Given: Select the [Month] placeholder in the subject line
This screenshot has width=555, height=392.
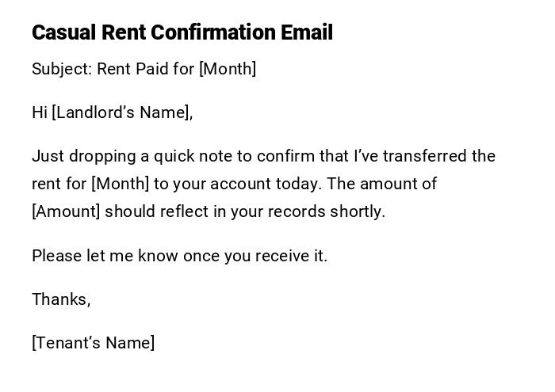Looking at the screenshot, I should click(x=228, y=69).
